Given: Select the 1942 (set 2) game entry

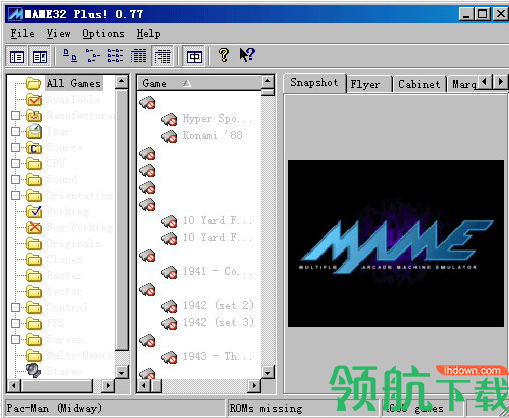Looking at the screenshot, I should click(x=218, y=305).
